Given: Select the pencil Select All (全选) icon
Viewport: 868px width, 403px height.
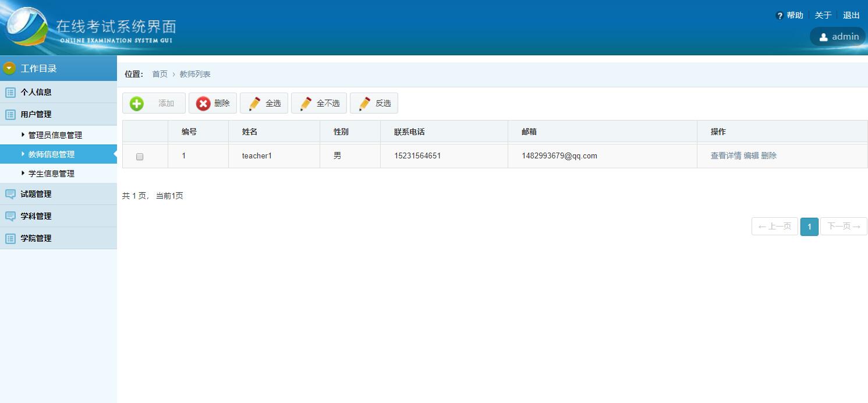Looking at the screenshot, I should point(254,103).
